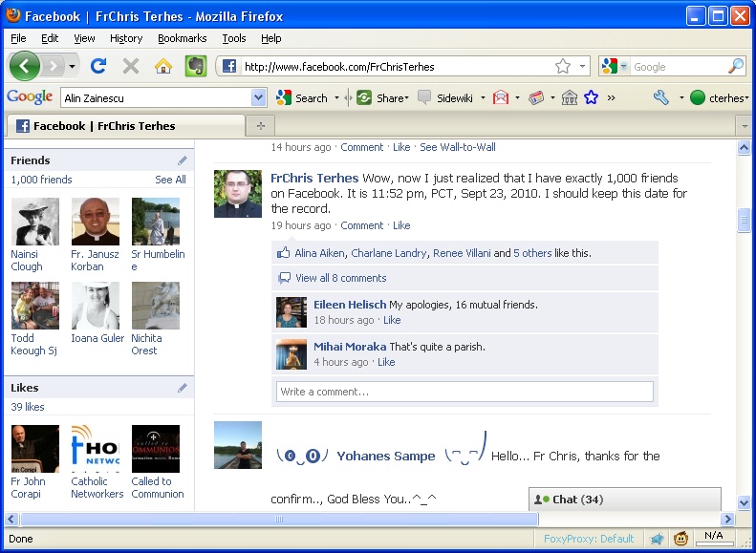Open the list all tabs dropdown

click(744, 126)
